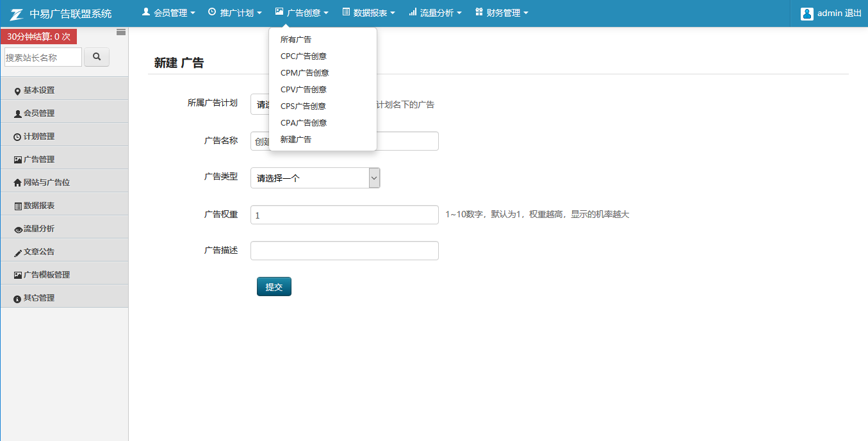
Task: Open the 广告类型 select dropdown
Action: (315, 178)
